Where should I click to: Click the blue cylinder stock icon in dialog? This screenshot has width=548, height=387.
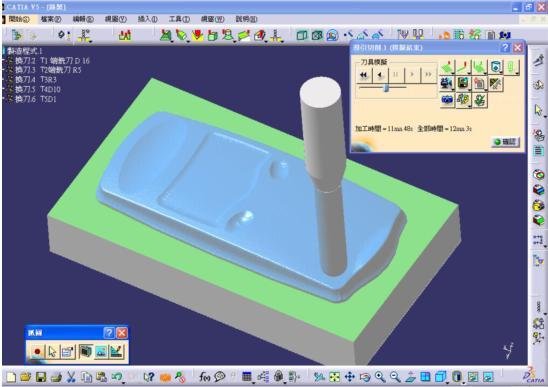tap(496, 67)
